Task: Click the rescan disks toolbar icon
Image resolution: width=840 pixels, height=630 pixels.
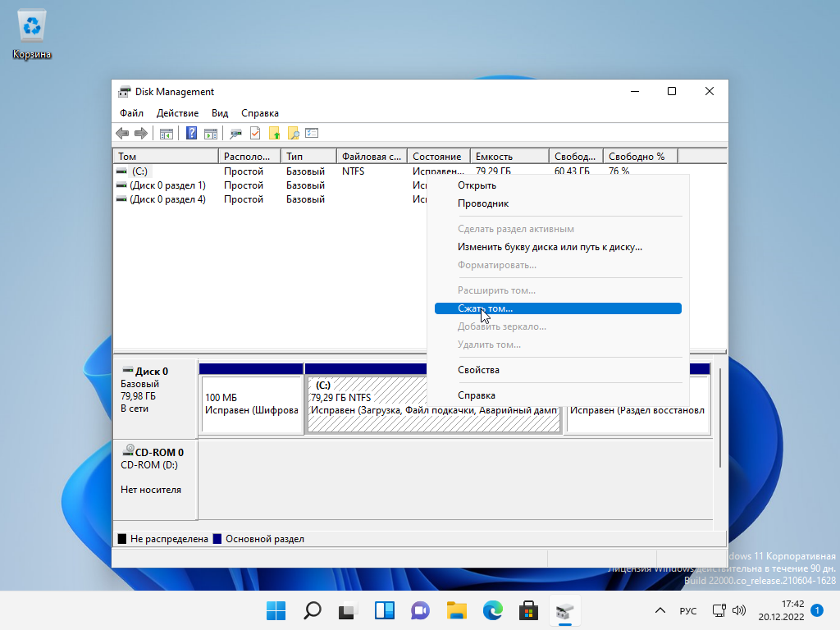Action: 235,134
